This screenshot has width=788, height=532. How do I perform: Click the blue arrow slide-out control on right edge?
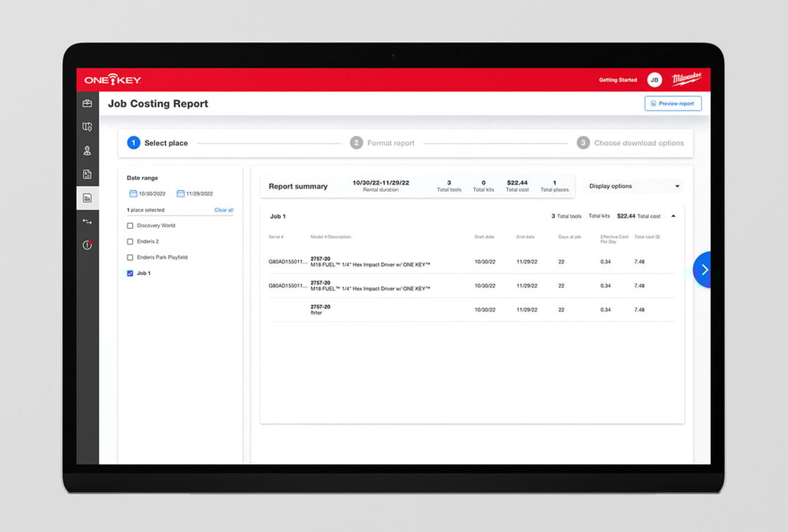pyautogui.click(x=704, y=269)
